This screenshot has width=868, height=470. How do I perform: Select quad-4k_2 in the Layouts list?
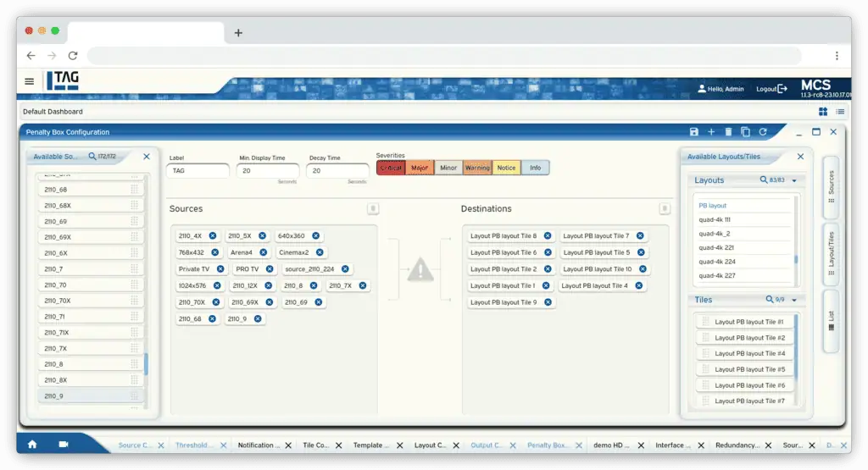[715, 234]
